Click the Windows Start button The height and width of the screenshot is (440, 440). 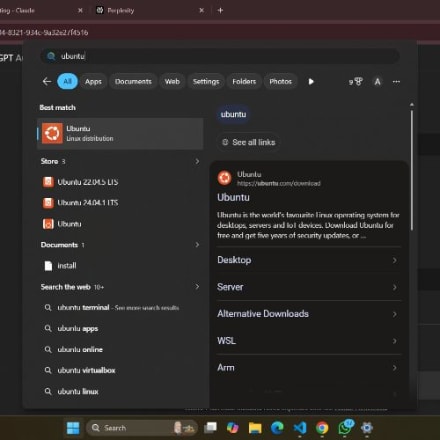(x=73, y=428)
